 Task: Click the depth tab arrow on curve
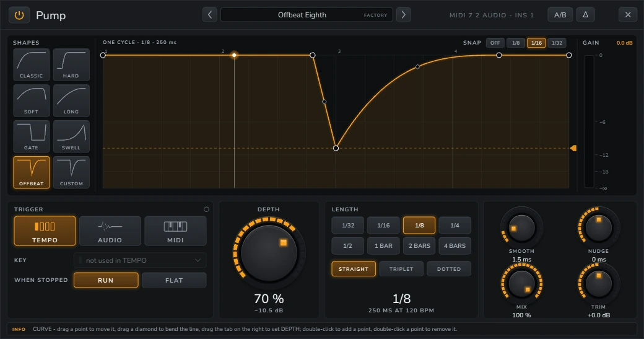573,148
